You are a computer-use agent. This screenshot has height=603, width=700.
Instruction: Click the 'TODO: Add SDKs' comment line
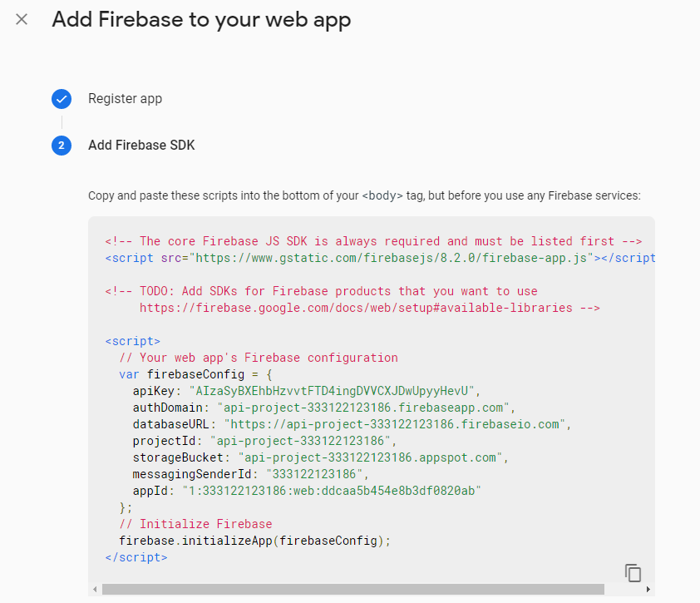(x=321, y=292)
